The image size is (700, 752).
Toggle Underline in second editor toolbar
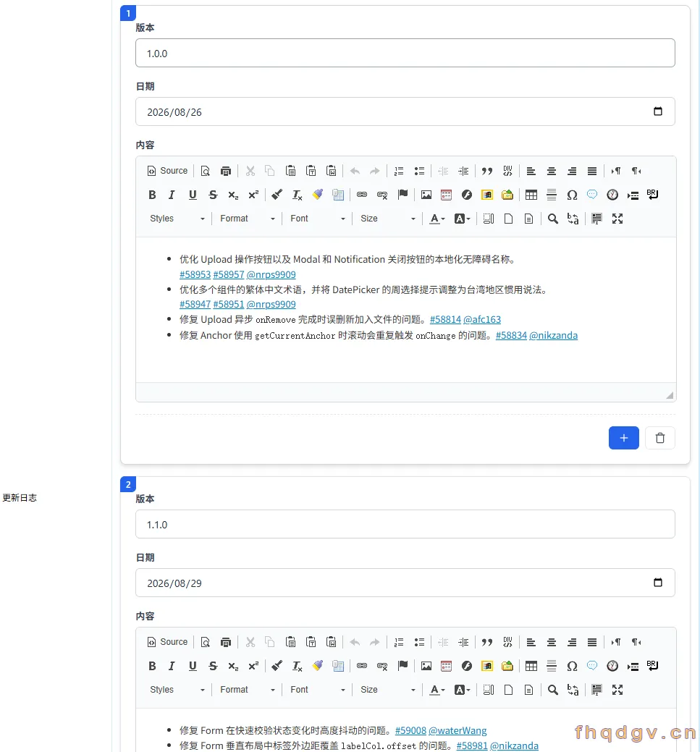tap(193, 666)
